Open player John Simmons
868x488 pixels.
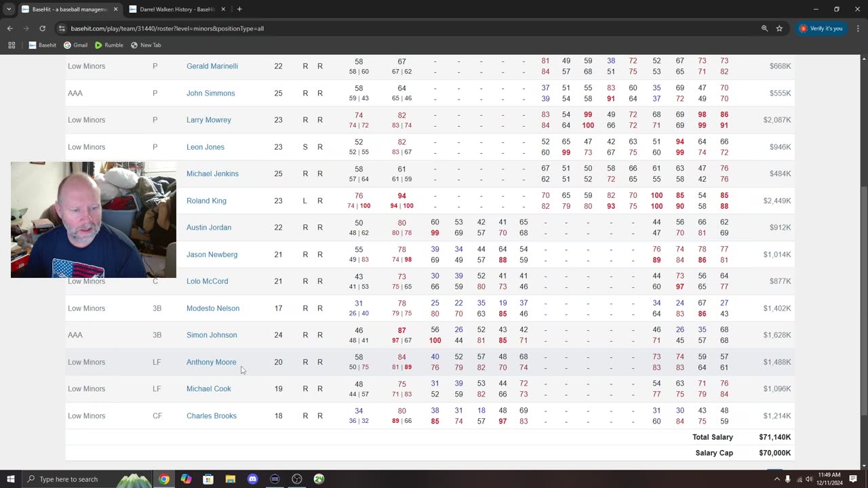210,94
